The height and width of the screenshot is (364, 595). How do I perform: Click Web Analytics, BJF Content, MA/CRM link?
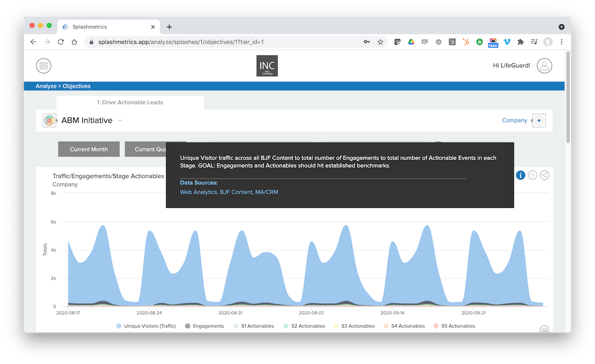229,192
